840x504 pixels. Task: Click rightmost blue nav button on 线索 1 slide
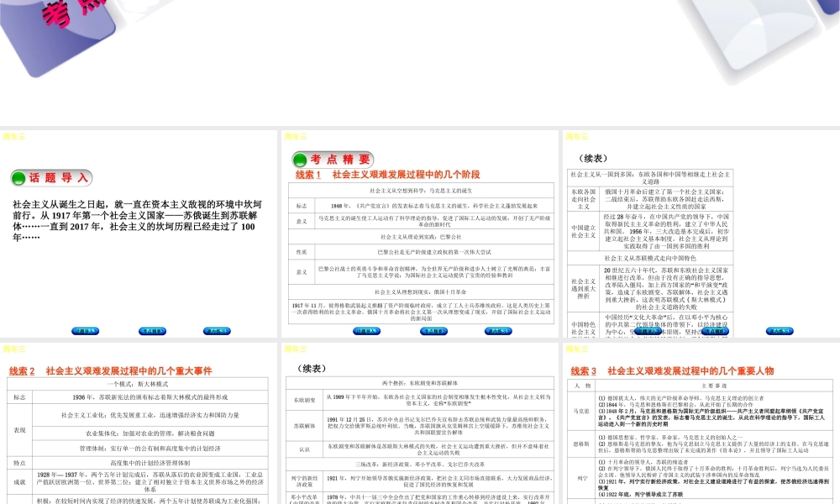pos(498,331)
